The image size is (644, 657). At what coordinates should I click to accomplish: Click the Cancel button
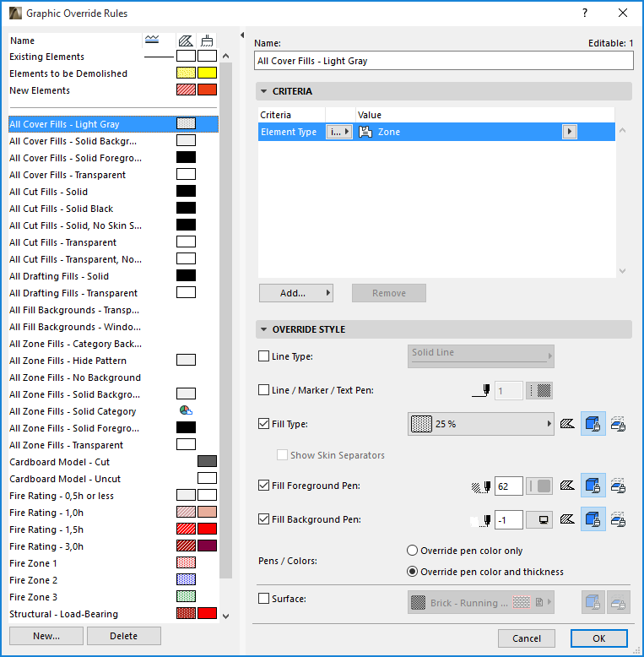tap(527, 638)
